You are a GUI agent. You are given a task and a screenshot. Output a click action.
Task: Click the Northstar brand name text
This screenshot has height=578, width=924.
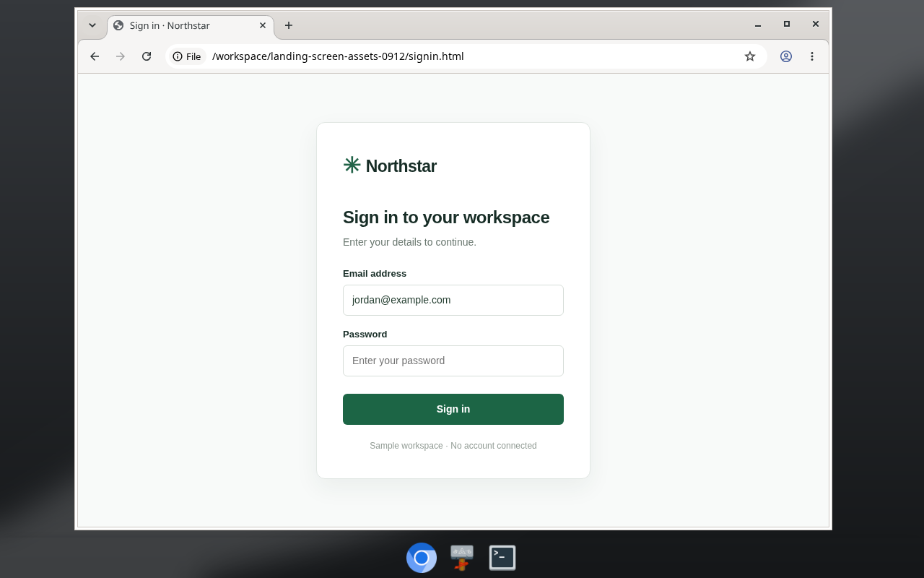[401, 166]
